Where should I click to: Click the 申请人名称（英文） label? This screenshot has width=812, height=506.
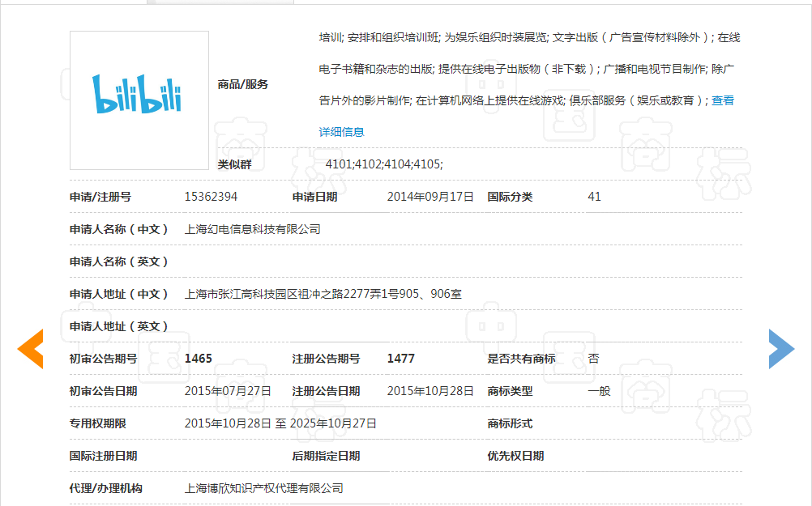119,262
